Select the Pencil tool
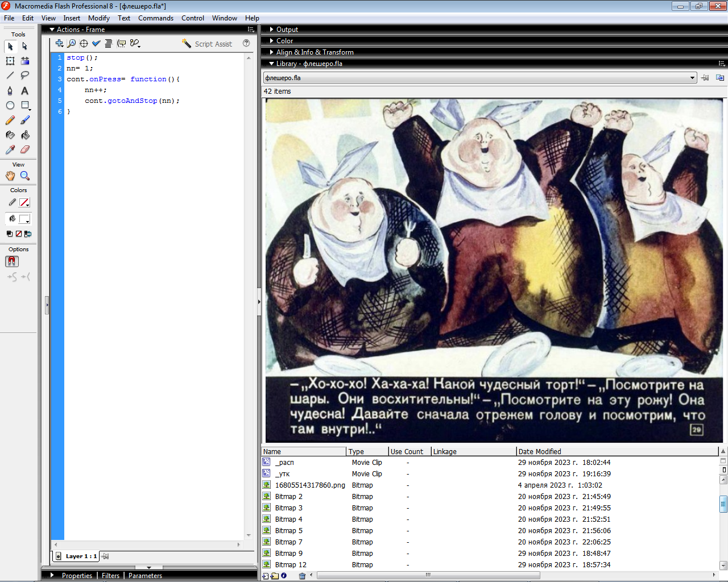The image size is (728, 582). [x=10, y=120]
